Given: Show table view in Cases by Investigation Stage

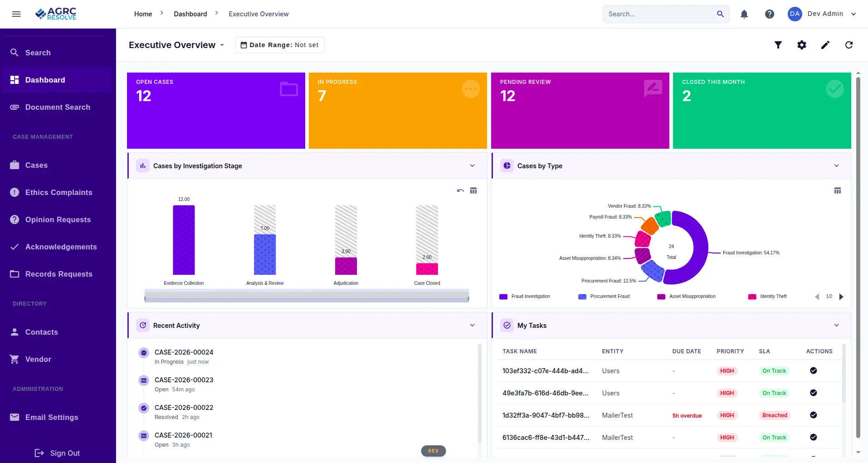Looking at the screenshot, I should (473, 190).
